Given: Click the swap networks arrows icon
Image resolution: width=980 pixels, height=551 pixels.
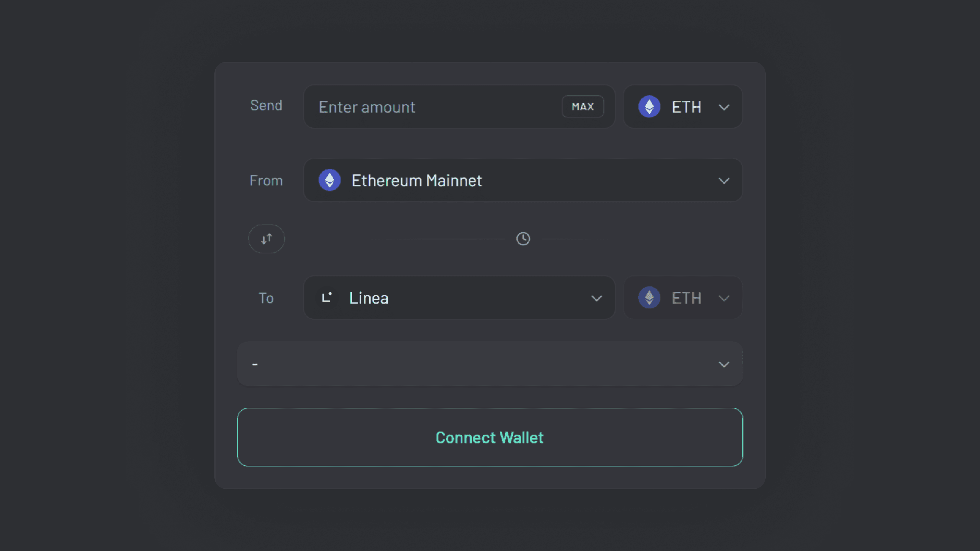Looking at the screenshot, I should pos(266,239).
